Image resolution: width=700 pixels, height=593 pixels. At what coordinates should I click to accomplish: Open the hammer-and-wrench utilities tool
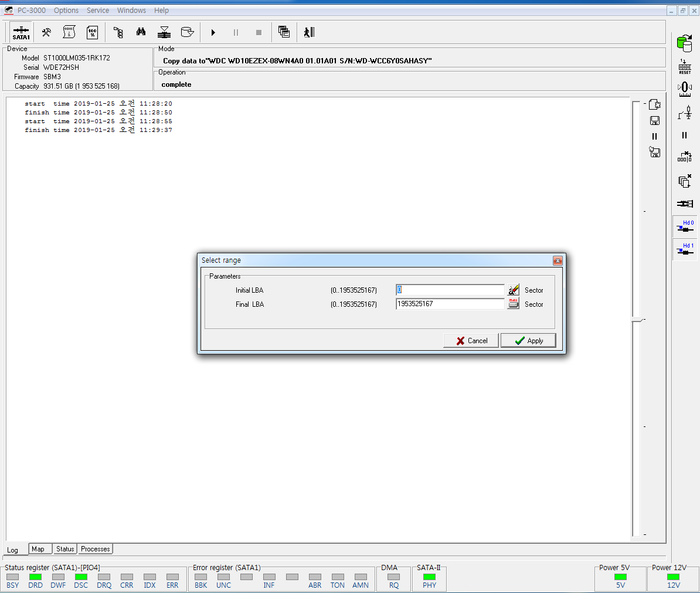pyautogui.click(x=46, y=32)
